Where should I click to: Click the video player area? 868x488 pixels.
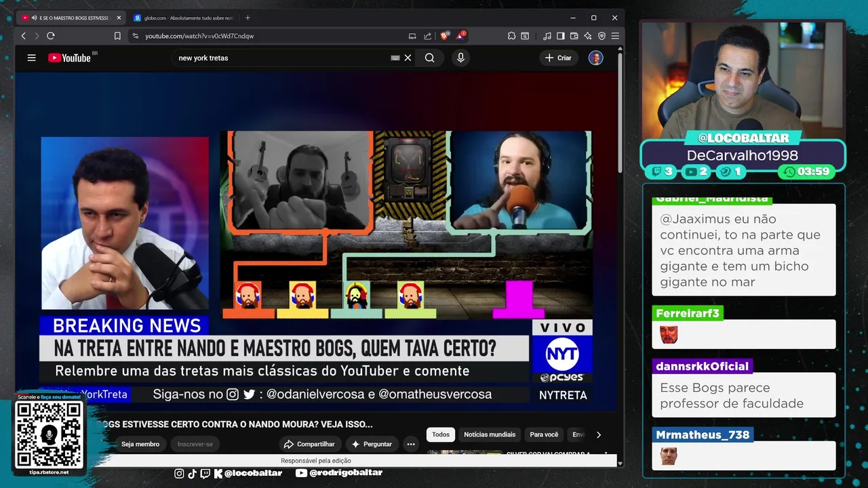316,241
